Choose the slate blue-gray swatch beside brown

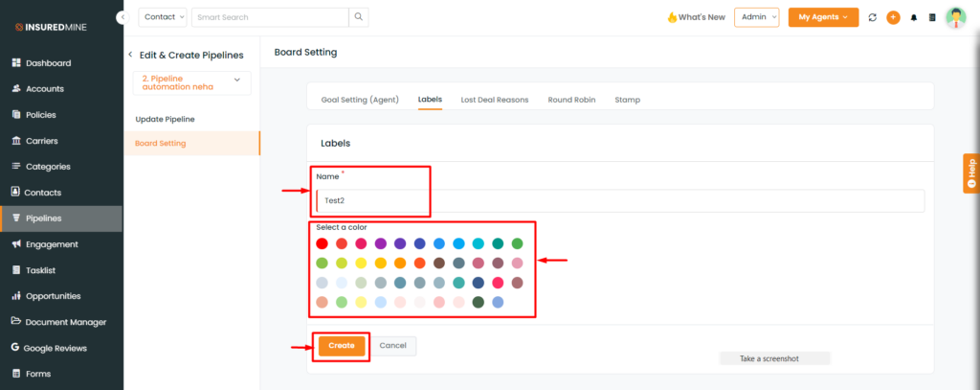pyautogui.click(x=458, y=263)
